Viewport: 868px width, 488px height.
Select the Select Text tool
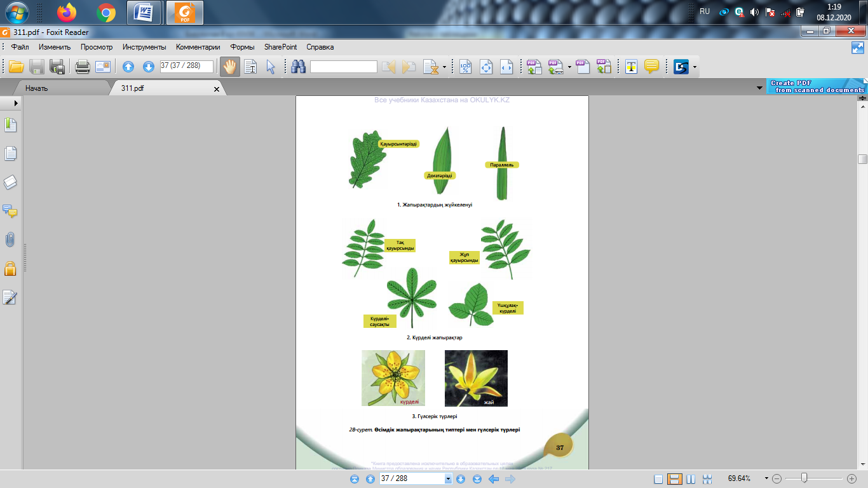(250, 66)
